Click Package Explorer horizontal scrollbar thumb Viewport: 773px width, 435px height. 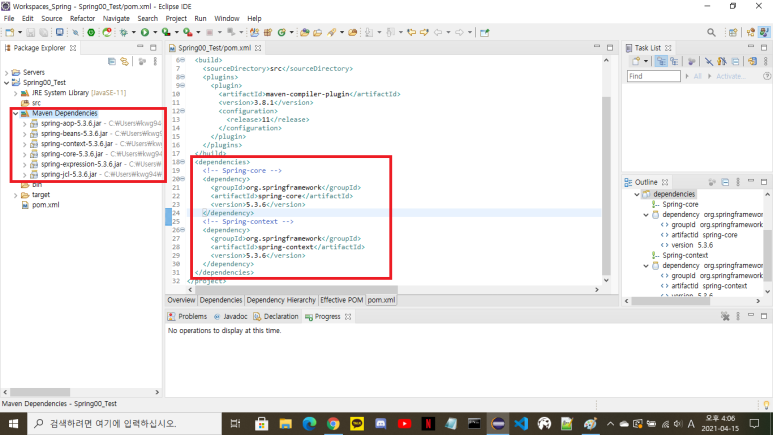(40, 392)
